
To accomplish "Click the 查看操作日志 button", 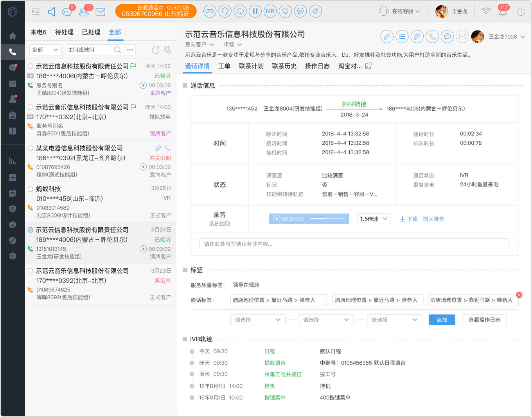I will 484,320.
